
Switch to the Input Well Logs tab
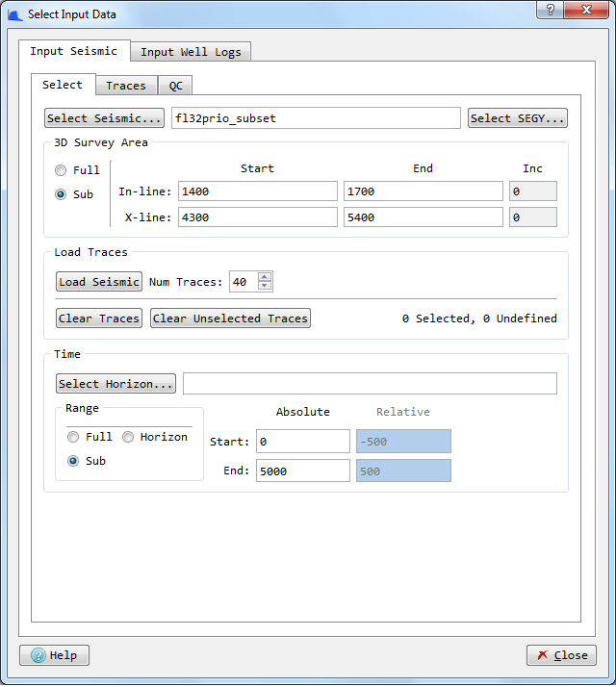tap(191, 52)
